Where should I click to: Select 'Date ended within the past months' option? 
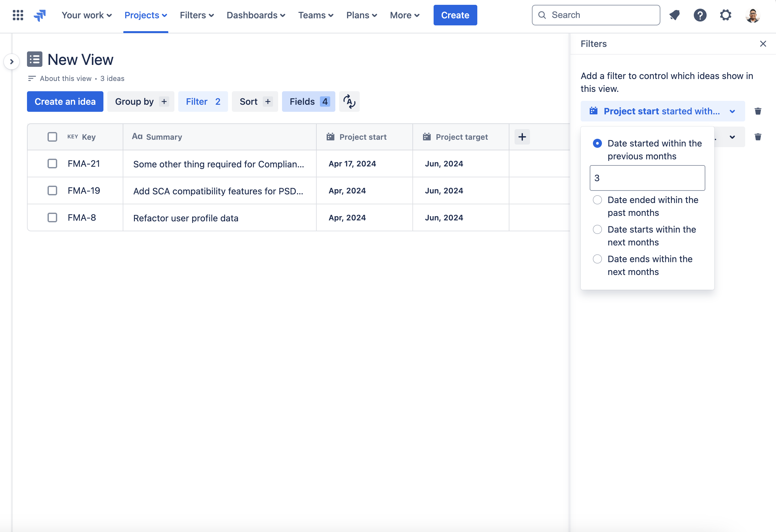tap(597, 200)
